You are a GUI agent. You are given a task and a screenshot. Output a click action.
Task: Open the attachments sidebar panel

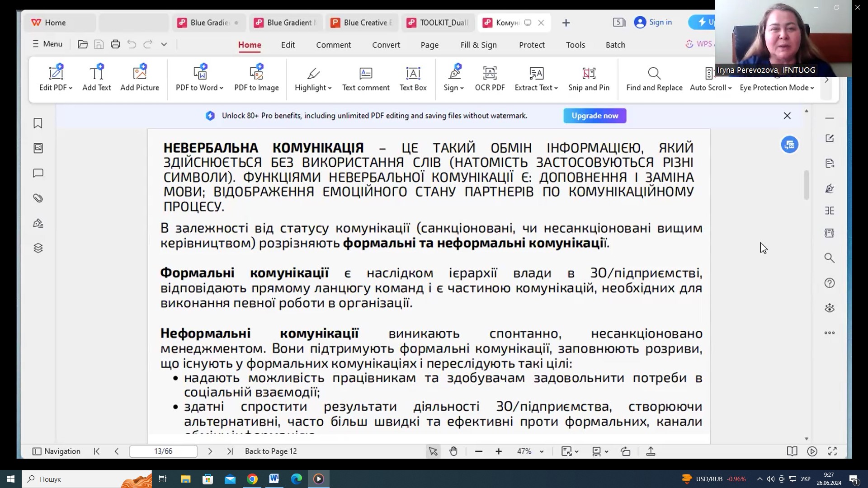(38, 198)
